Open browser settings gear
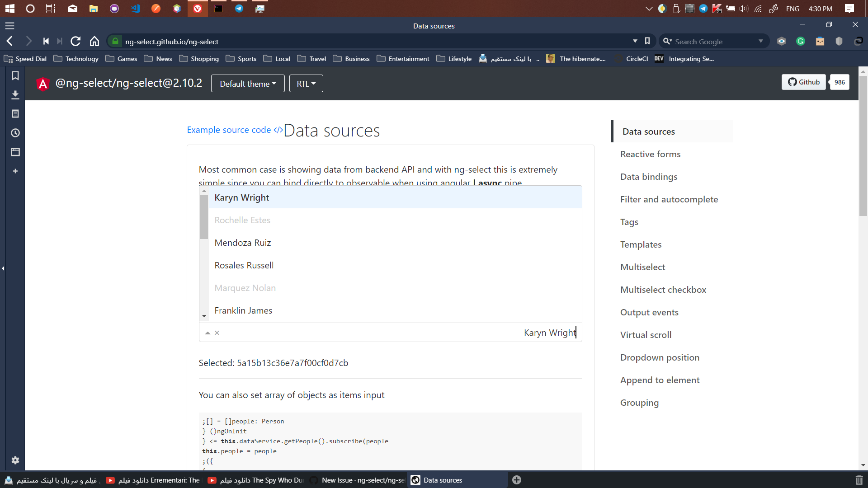Screen dimensions: 868x488 pyautogui.click(x=15, y=460)
